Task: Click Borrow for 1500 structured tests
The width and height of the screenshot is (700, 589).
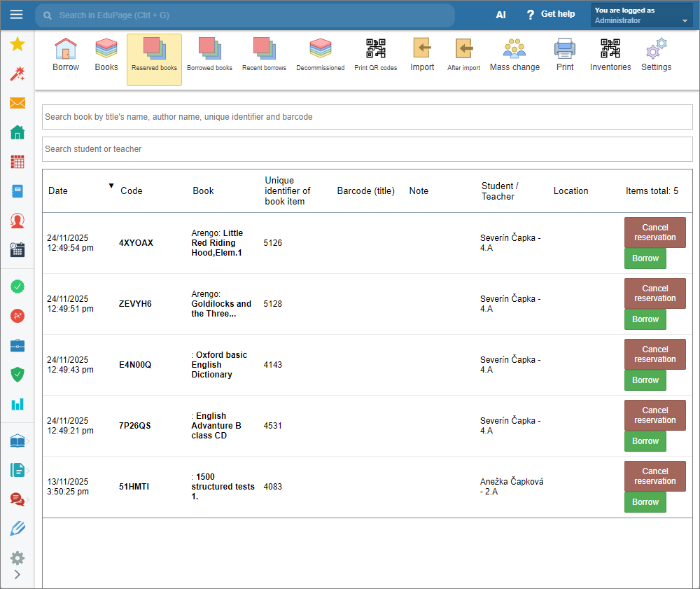Action: tap(645, 502)
